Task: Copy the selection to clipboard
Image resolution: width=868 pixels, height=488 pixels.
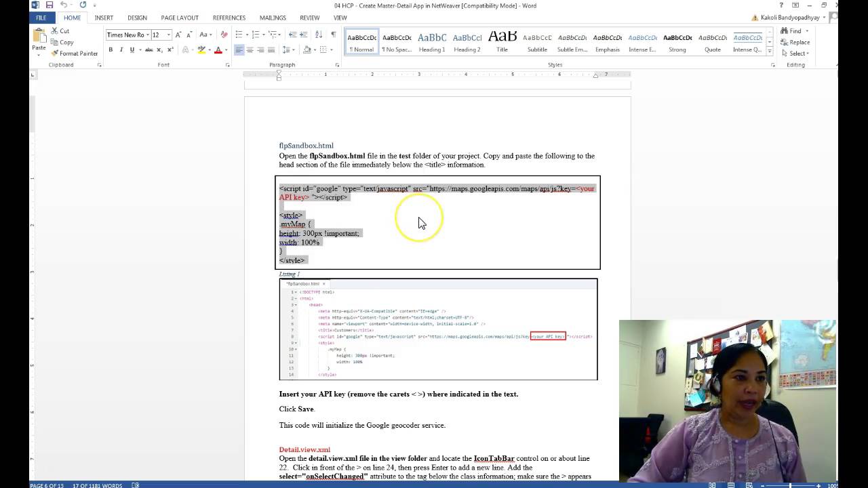Action: [x=62, y=42]
